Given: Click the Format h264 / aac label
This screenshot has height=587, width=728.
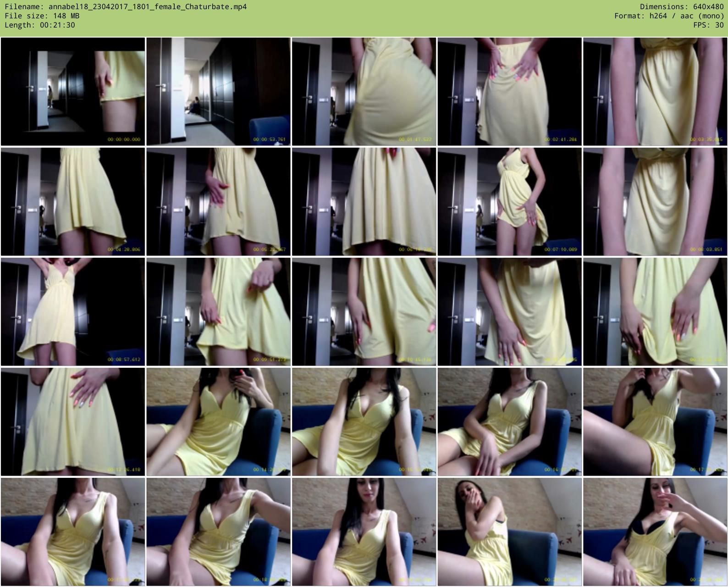Looking at the screenshot, I should click(x=669, y=16).
